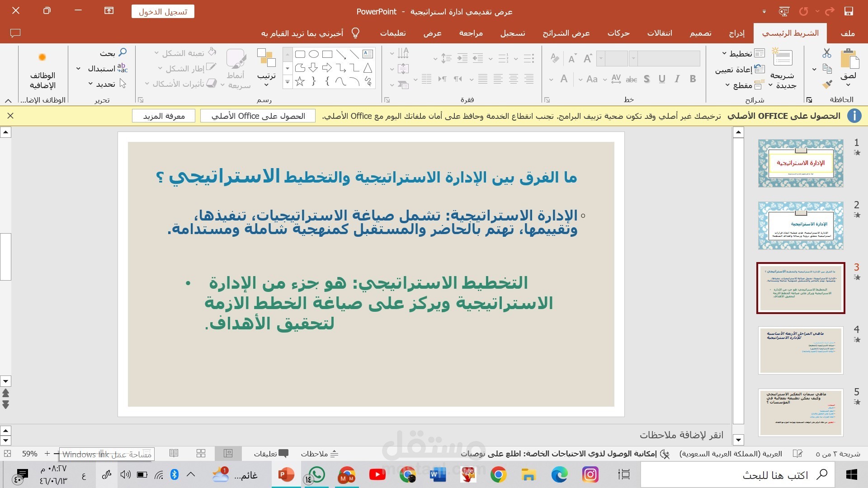
Task: Select slide 1 thumbnail الإدارة الاستراتيجية
Action: pos(801,163)
